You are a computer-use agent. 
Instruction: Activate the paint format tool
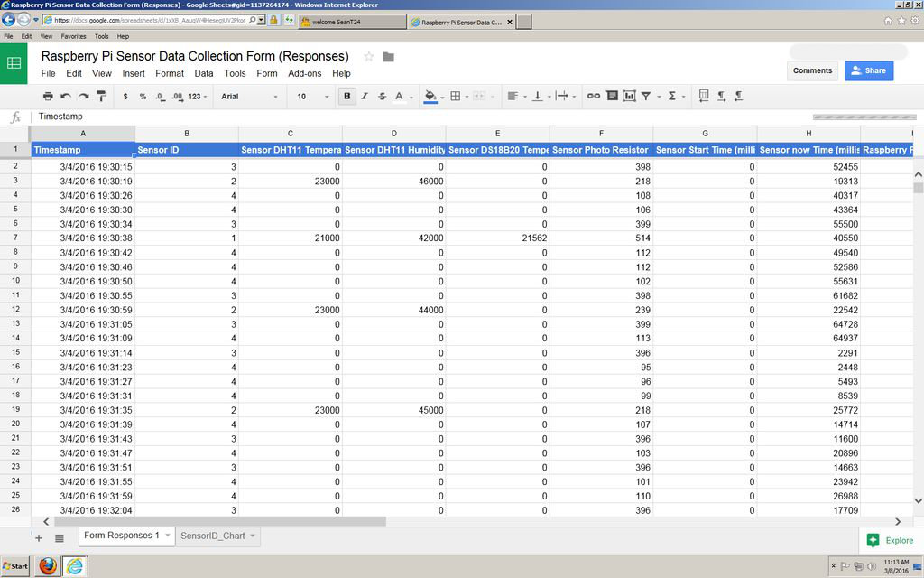click(101, 96)
